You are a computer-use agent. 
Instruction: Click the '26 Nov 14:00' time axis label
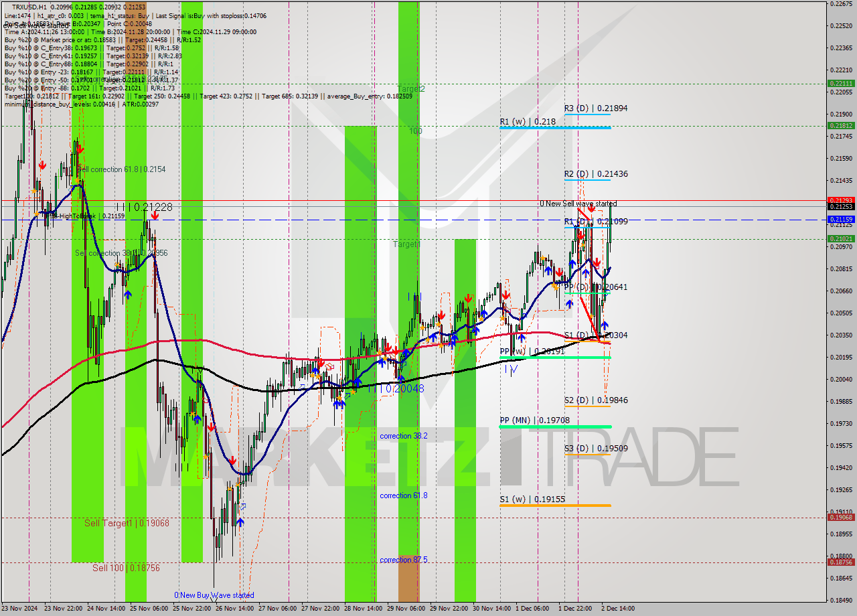pos(235,609)
